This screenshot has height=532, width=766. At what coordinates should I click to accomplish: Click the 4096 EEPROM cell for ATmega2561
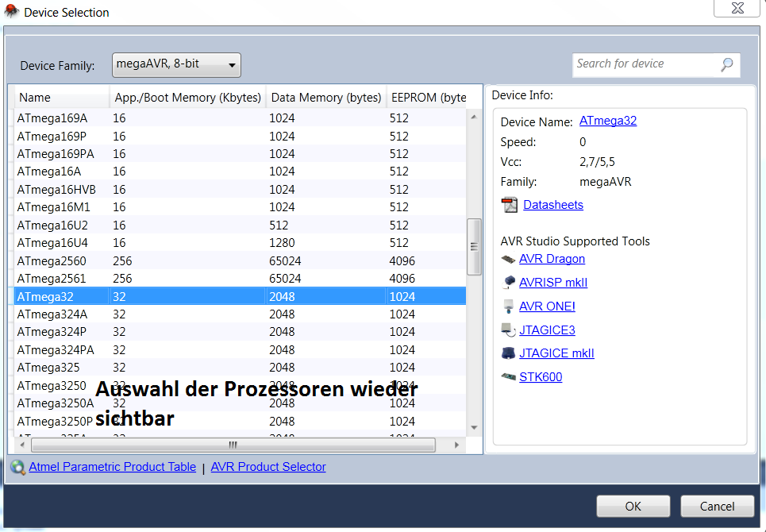coord(402,279)
